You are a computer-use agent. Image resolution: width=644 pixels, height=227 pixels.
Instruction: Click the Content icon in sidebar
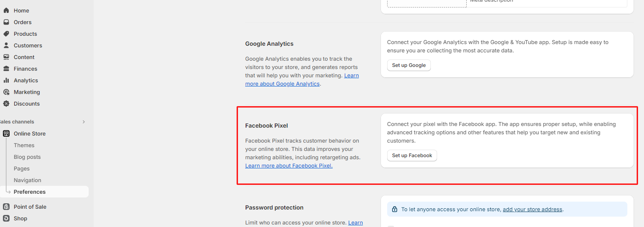[6, 57]
